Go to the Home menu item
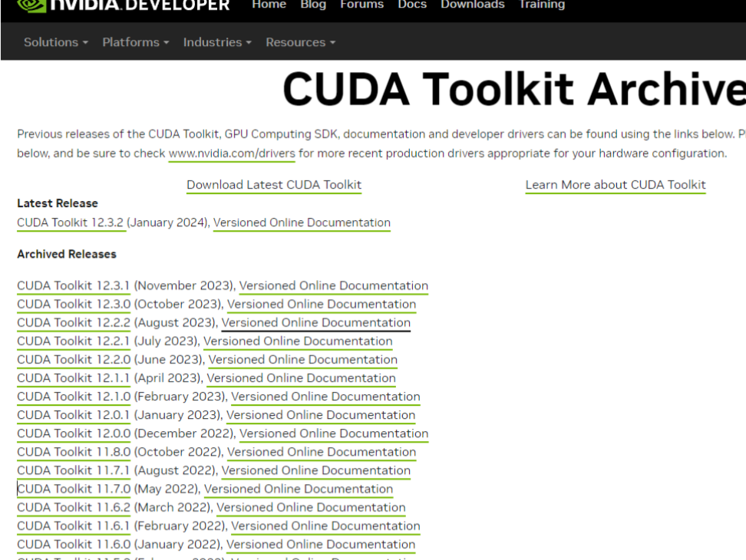Image resolution: width=746 pixels, height=560 pixels. (x=269, y=5)
